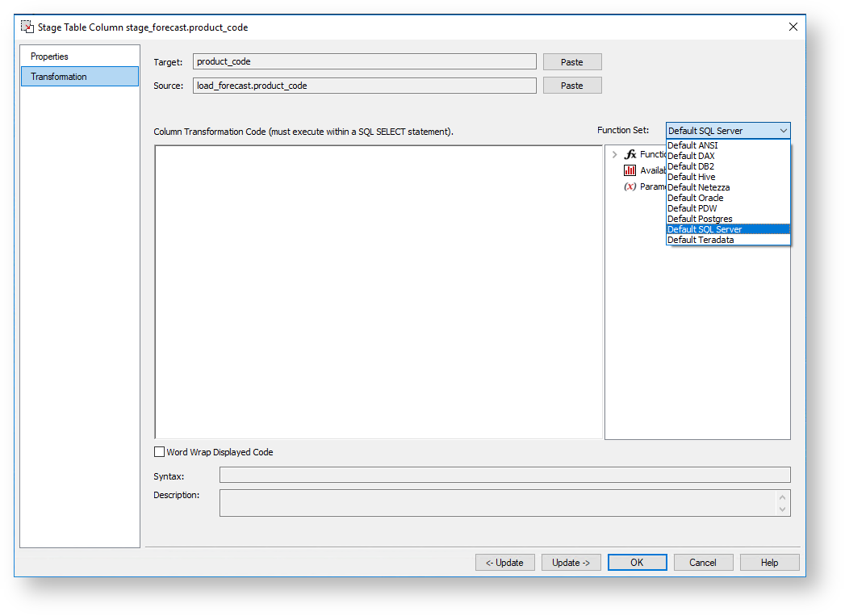The height and width of the screenshot is (616, 845).
Task: Click the Syntax field
Action: click(504, 475)
